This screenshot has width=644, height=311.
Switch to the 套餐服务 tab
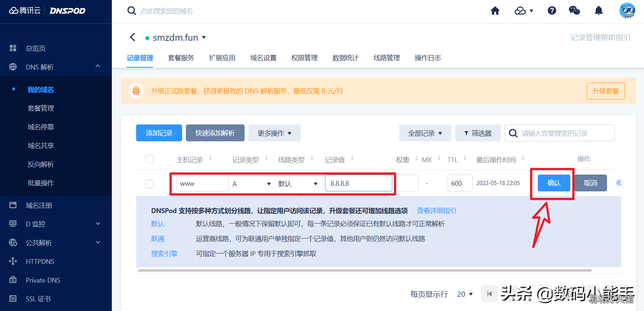pyautogui.click(x=181, y=58)
